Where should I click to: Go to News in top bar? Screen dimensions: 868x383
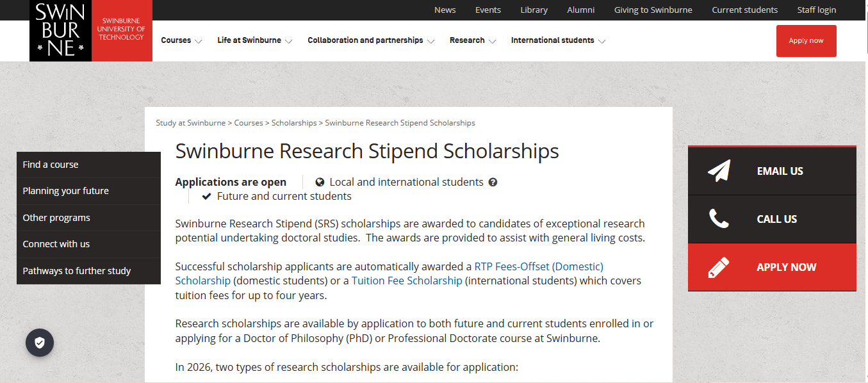pos(445,10)
